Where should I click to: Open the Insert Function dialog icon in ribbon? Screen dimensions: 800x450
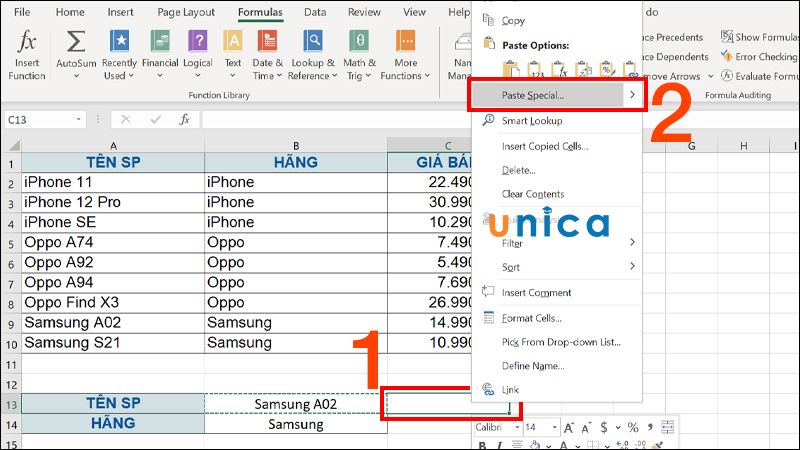tap(27, 42)
